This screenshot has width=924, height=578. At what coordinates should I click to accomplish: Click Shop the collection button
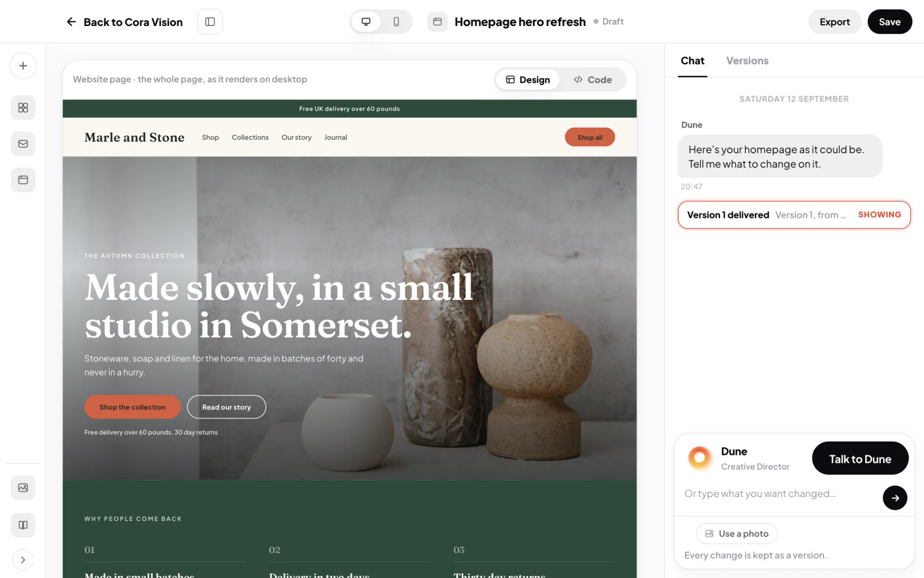[132, 407]
